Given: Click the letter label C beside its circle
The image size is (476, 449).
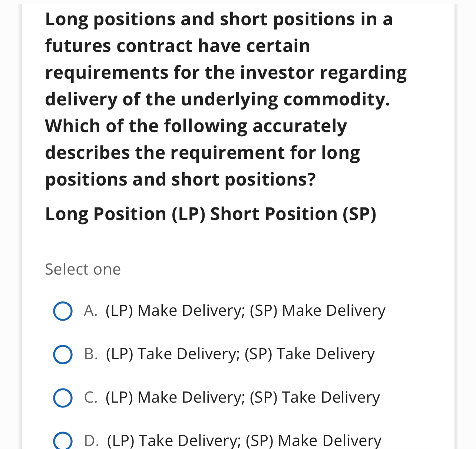Looking at the screenshot, I should click(90, 398).
